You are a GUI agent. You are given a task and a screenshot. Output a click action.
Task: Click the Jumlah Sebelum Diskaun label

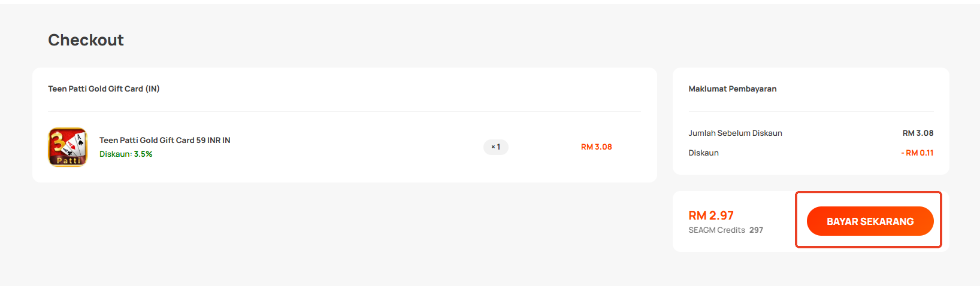point(735,133)
